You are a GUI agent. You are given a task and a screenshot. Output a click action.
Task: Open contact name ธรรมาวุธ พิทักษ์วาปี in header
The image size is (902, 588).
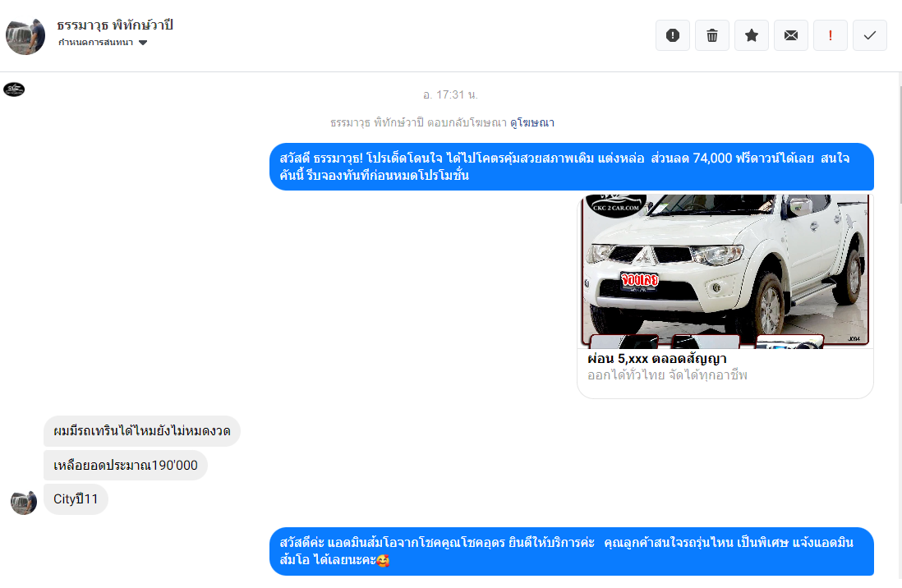[115, 25]
